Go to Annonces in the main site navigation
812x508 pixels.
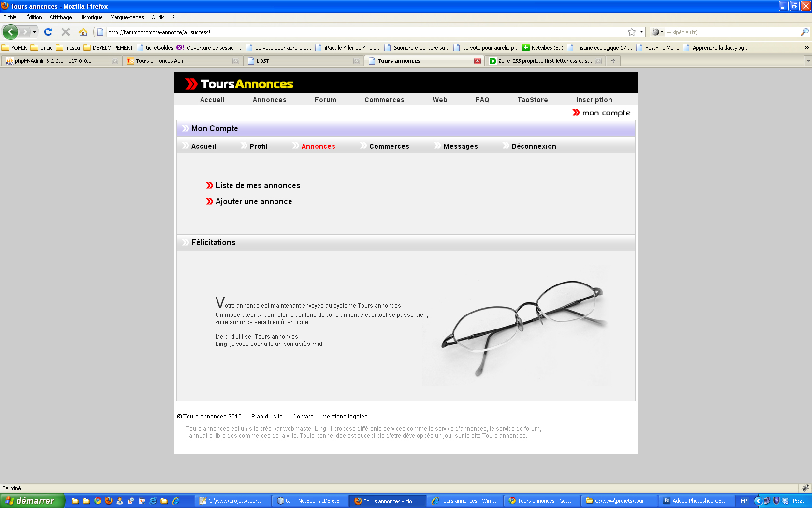pos(269,100)
